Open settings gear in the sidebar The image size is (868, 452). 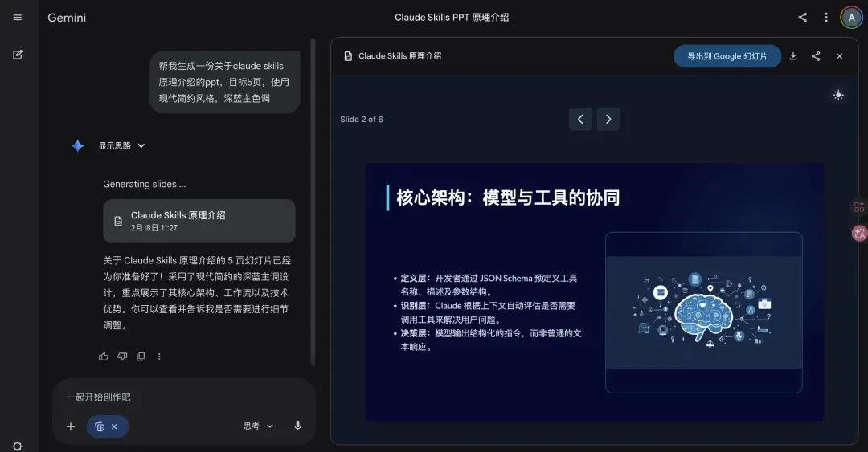(x=17, y=446)
